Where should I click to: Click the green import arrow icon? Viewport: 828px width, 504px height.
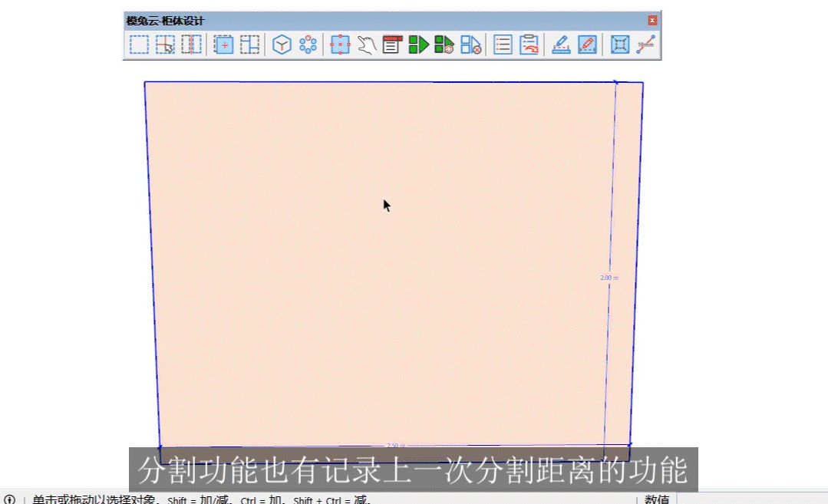(419, 44)
